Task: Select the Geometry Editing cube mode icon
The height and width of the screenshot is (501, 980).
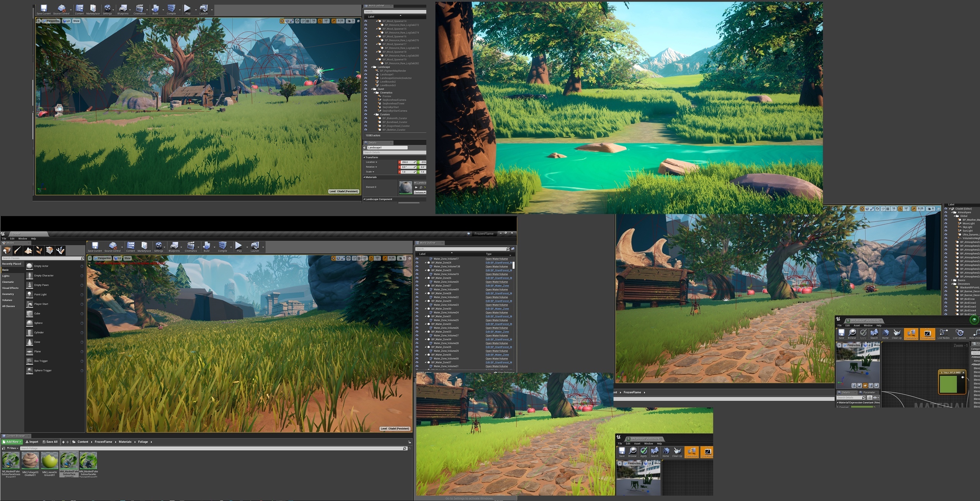Action: click(50, 250)
